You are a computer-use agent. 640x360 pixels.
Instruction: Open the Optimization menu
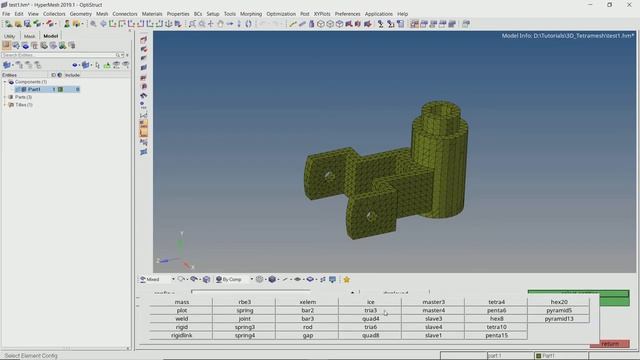pos(281,14)
